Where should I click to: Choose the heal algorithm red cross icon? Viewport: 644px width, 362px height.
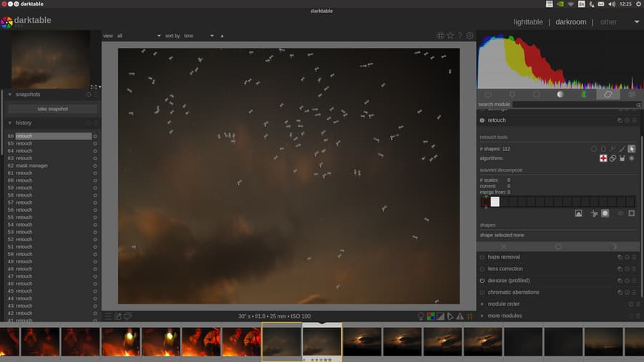(603, 158)
